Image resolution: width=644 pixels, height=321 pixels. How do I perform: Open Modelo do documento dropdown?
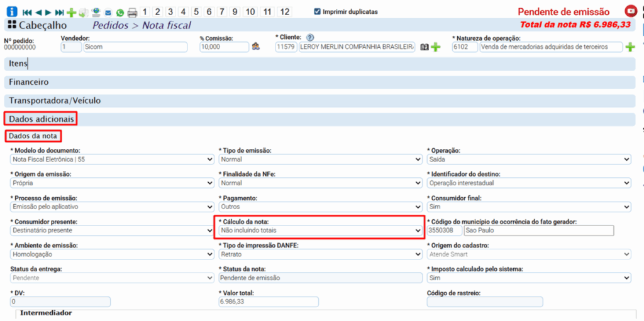112,159
